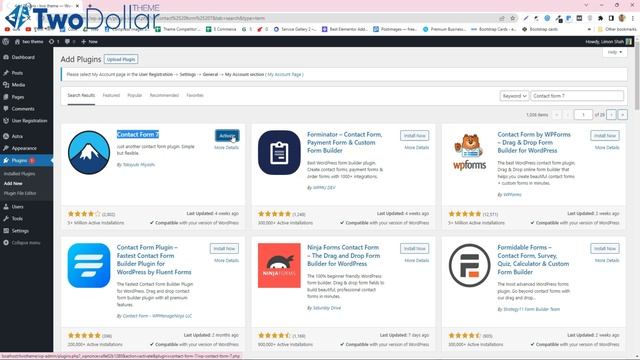Click the WordPress logo in admin bar
Screen dimensions: 640x360
coord(6,42)
